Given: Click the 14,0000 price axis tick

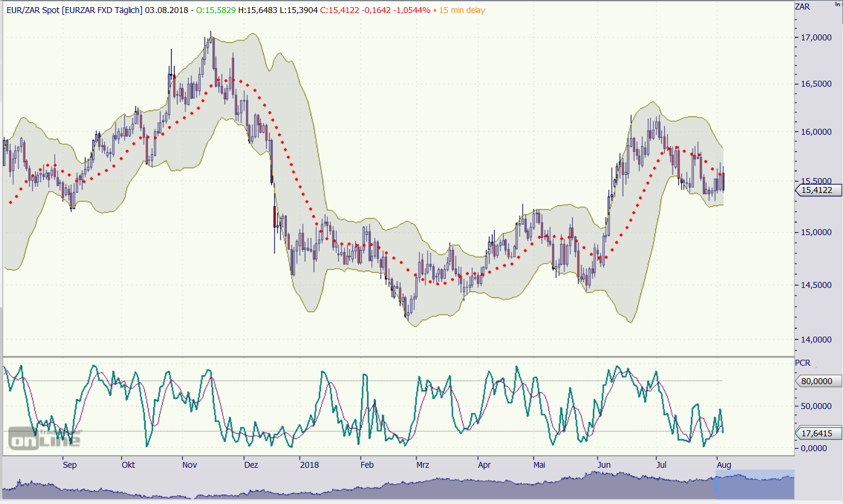Looking at the screenshot, I should (x=816, y=340).
